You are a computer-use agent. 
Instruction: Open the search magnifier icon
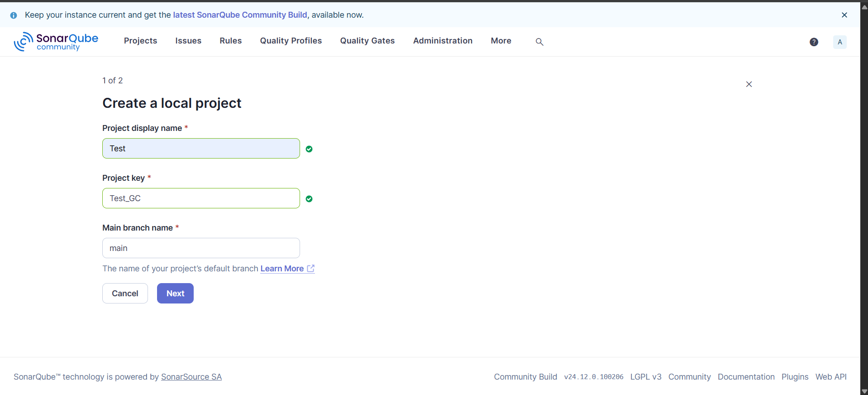point(539,42)
